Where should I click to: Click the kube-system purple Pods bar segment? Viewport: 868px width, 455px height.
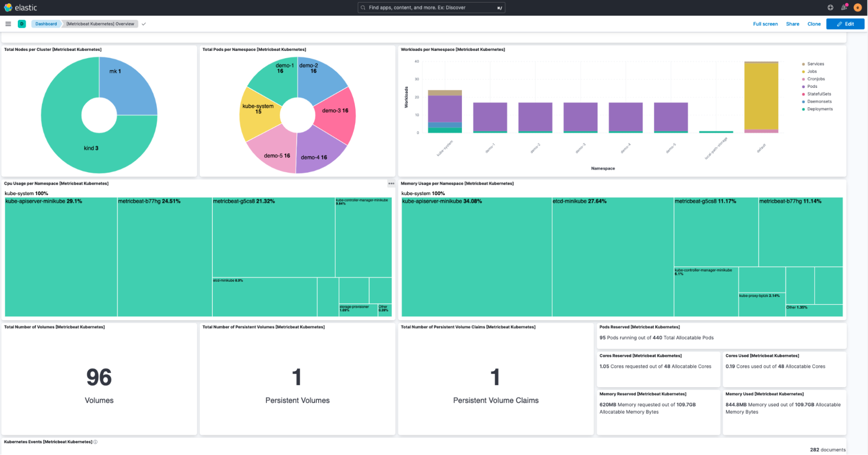point(445,109)
